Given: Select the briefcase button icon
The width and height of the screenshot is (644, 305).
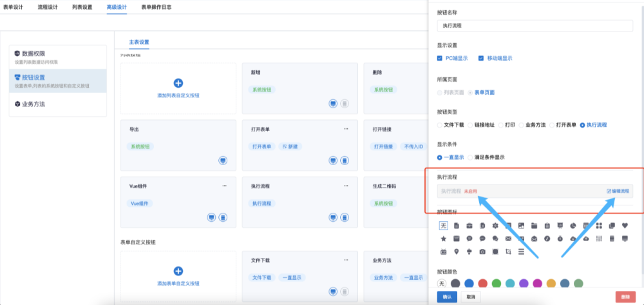Looking at the screenshot, I should pos(469,225).
